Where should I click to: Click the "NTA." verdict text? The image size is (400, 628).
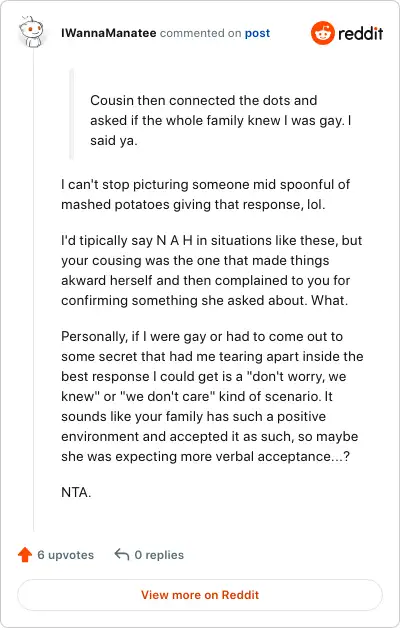click(76, 492)
